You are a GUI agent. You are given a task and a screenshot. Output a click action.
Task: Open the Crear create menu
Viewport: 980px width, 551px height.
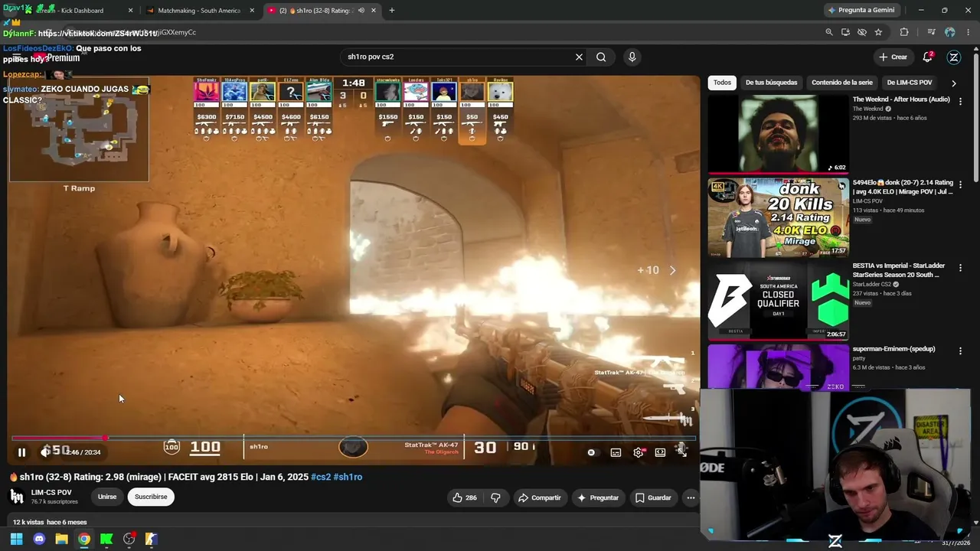pyautogui.click(x=893, y=57)
